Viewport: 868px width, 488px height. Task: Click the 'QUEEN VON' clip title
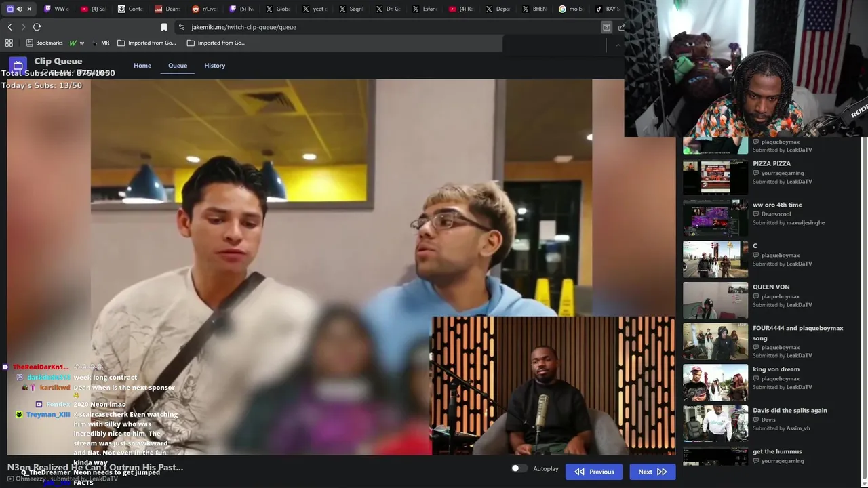(x=771, y=287)
